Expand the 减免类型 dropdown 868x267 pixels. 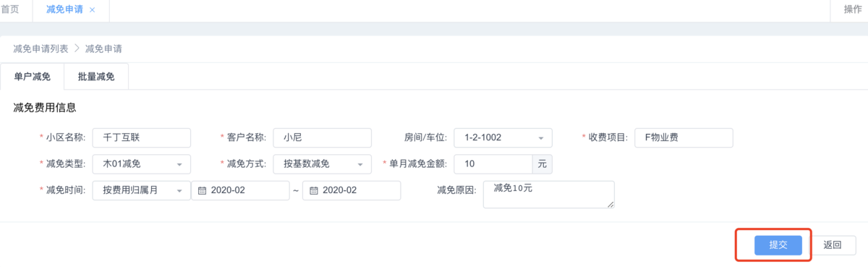(179, 164)
